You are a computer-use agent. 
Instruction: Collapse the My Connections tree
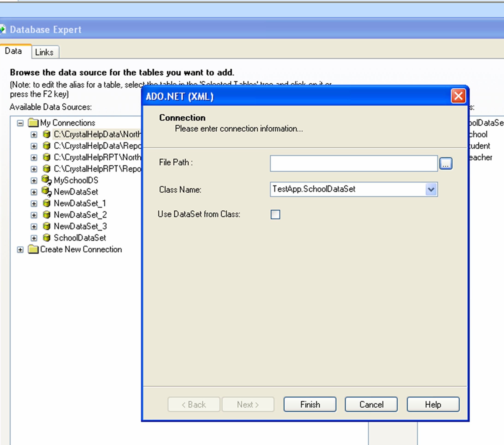(x=20, y=123)
